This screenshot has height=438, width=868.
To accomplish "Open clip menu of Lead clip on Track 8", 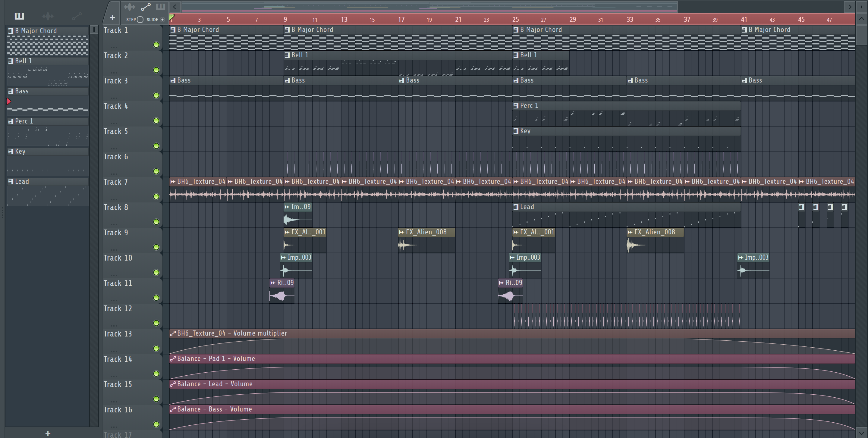I will (516, 207).
